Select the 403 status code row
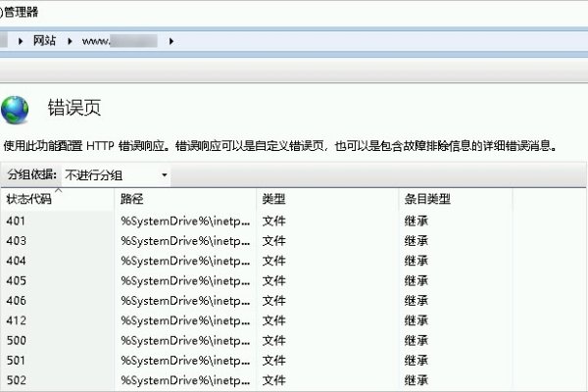The height and width of the screenshot is (392, 588). point(256,241)
